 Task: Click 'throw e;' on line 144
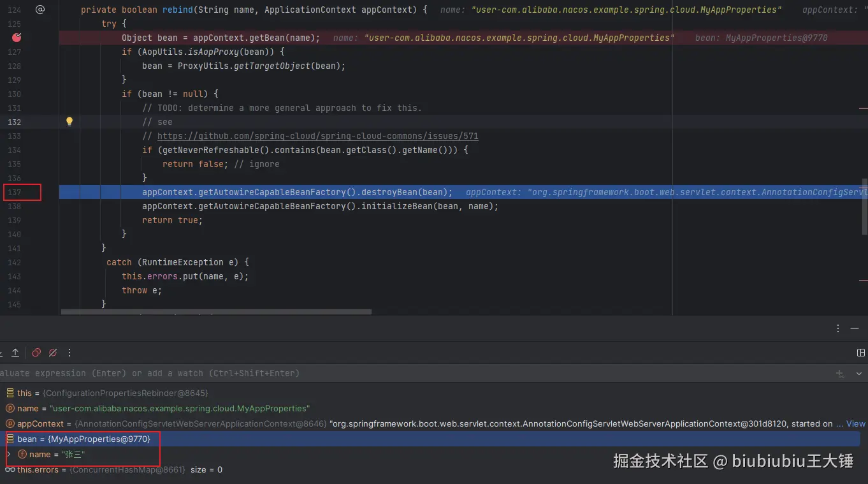click(x=141, y=290)
